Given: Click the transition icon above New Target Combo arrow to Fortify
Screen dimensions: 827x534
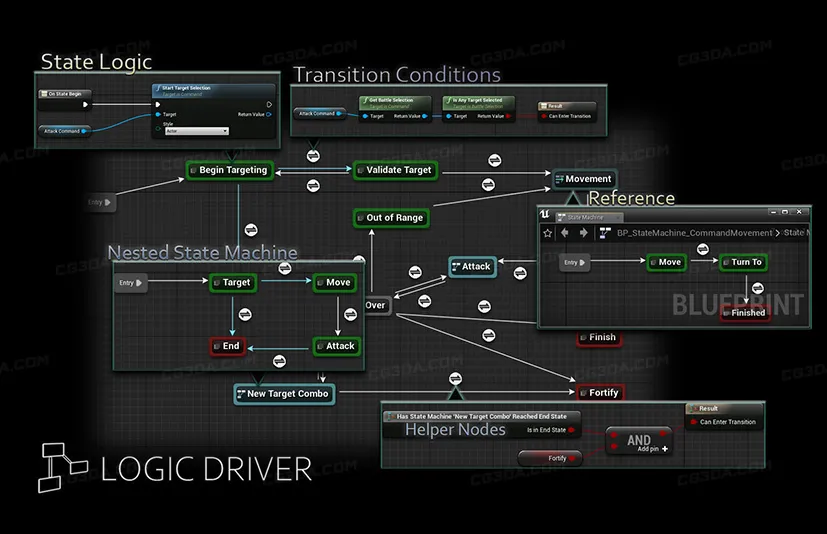Looking at the screenshot, I should tap(455, 379).
